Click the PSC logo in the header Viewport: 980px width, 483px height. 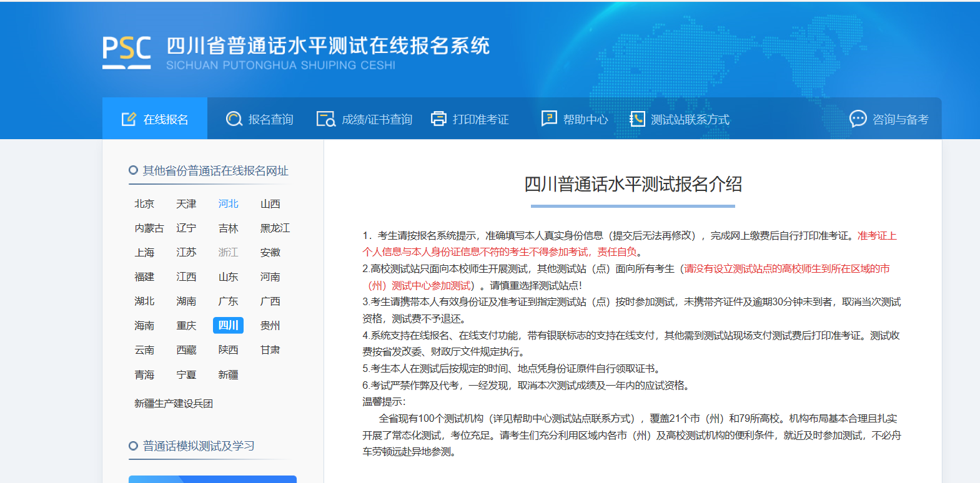click(127, 52)
